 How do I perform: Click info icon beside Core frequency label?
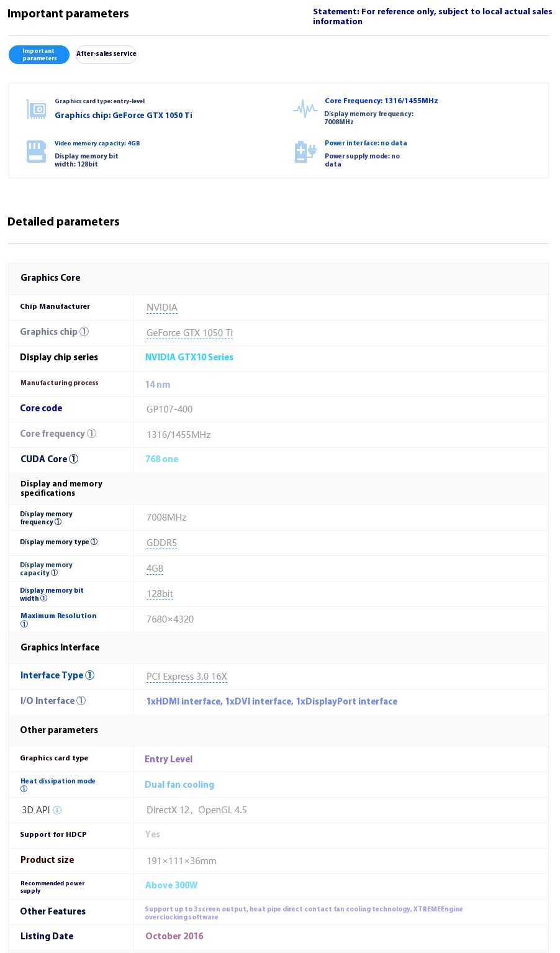click(92, 434)
